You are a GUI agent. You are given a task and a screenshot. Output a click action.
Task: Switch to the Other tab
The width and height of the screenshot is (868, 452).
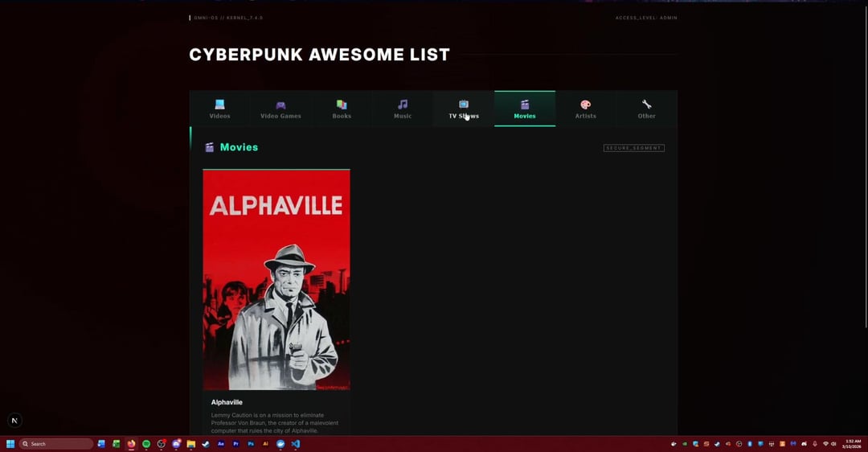click(647, 109)
